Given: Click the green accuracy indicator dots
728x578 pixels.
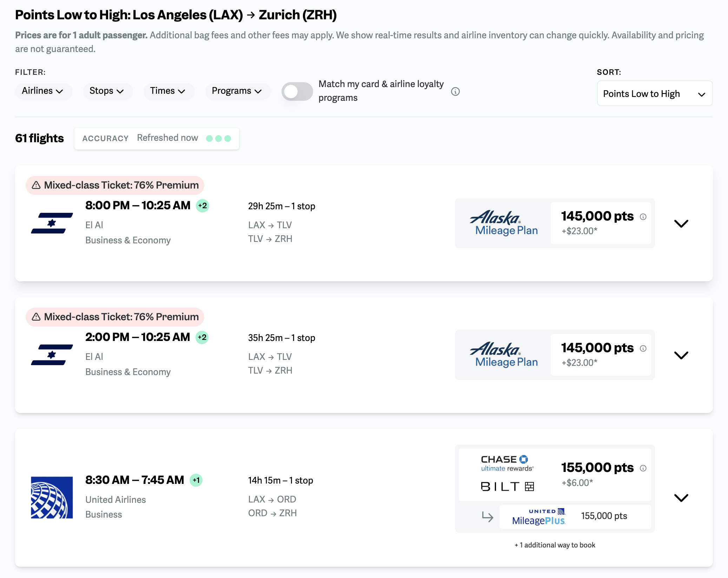Looking at the screenshot, I should [218, 138].
